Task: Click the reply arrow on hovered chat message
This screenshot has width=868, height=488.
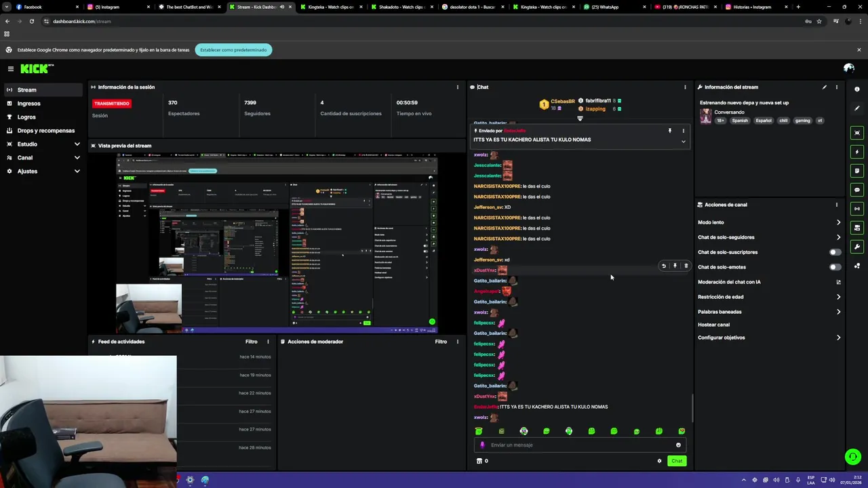Action: click(664, 266)
